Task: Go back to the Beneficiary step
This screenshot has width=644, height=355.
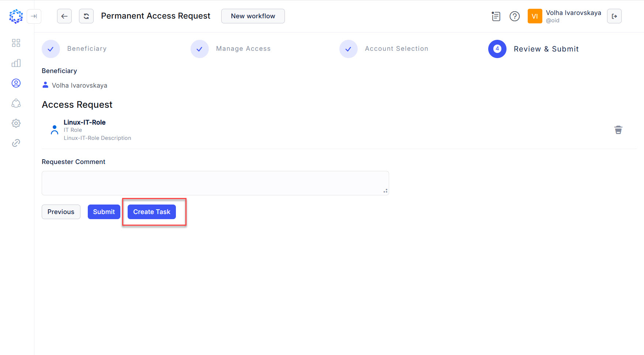Action: [x=51, y=49]
